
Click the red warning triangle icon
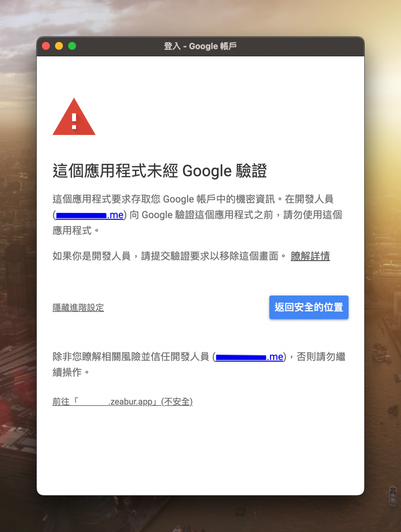point(74,117)
